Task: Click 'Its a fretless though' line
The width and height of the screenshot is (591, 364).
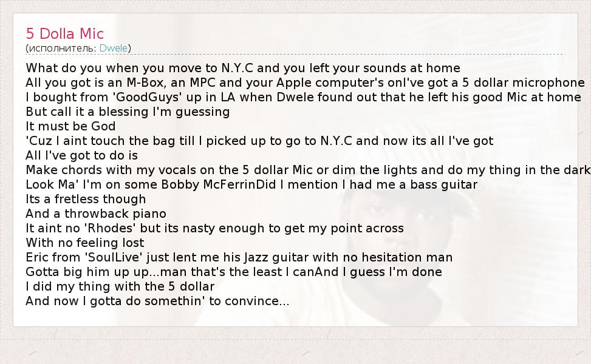Action: coord(86,199)
